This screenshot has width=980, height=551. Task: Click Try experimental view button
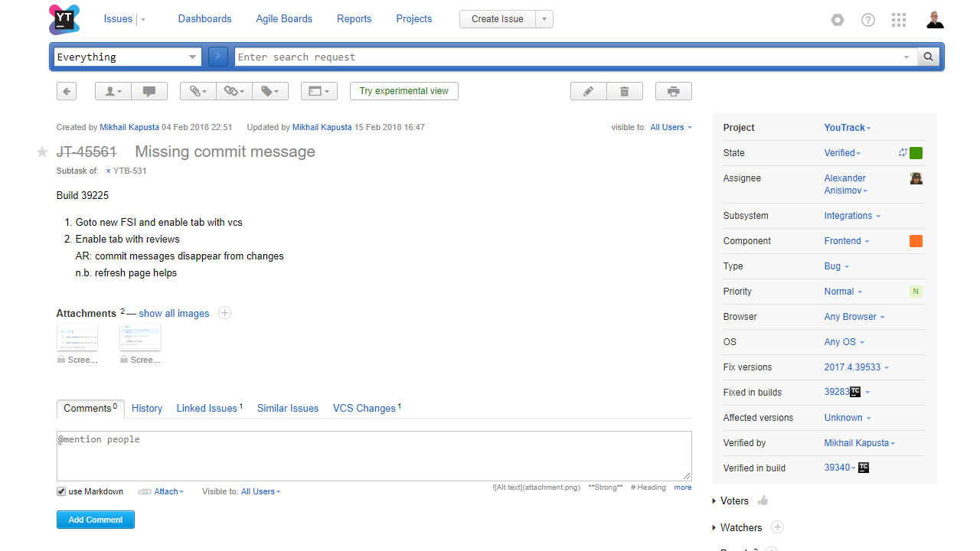404,91
